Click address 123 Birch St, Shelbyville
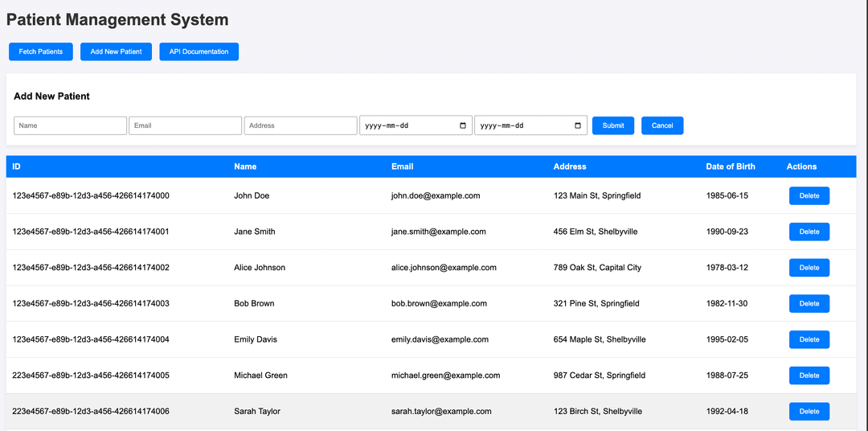 pos(598,412)
